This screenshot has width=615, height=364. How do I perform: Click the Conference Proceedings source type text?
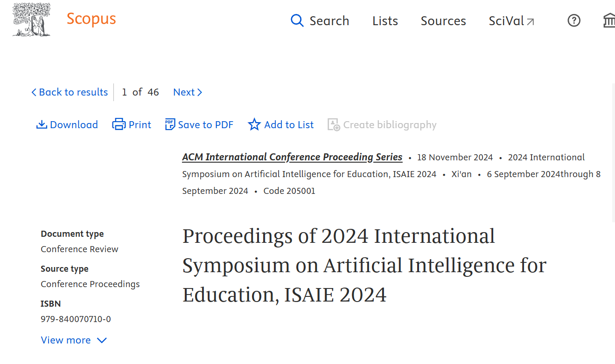[x=90, y=284]
